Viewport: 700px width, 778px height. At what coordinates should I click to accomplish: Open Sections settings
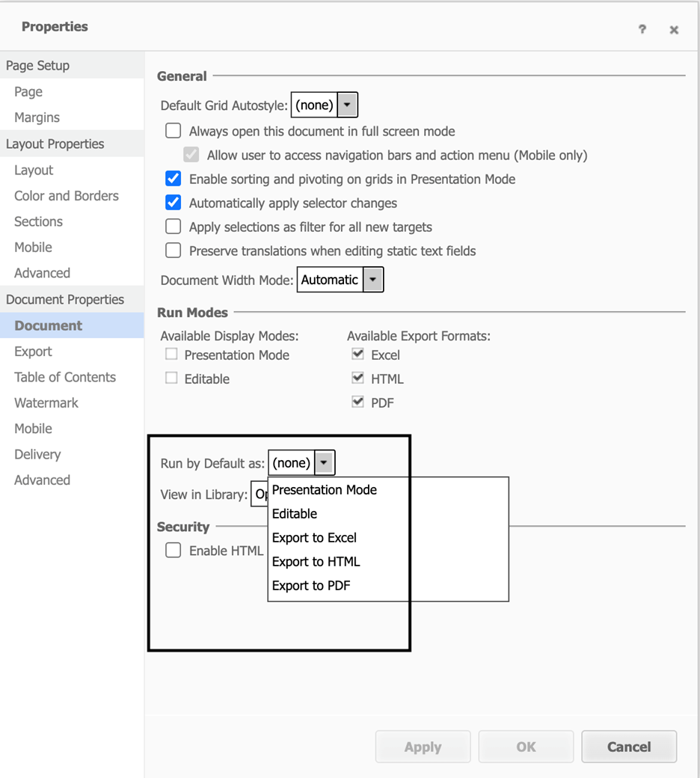coord(72,221)
